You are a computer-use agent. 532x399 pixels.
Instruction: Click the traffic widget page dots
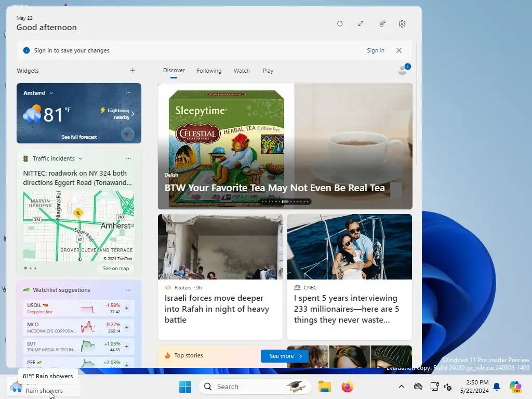point(30,268)
